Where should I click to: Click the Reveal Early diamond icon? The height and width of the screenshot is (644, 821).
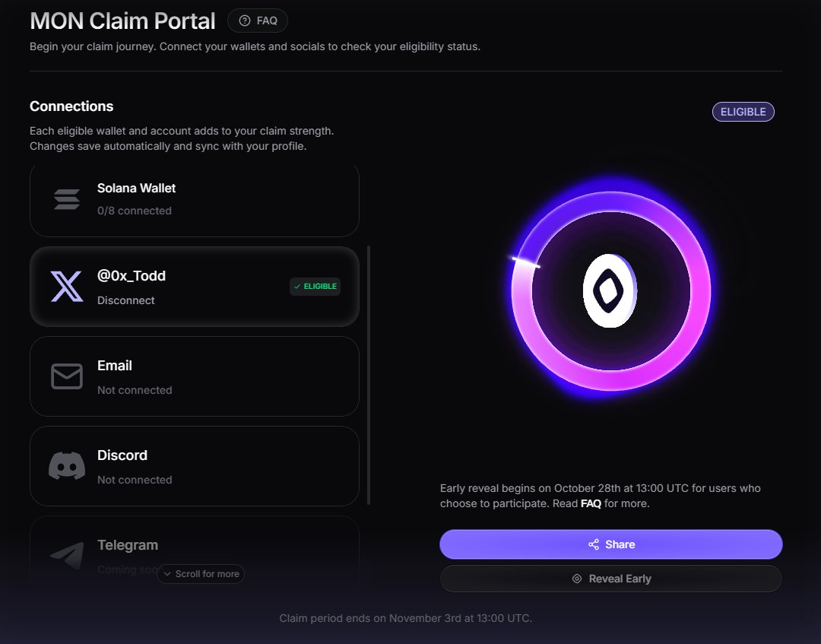pyautogui.click(x=577, y=579)
